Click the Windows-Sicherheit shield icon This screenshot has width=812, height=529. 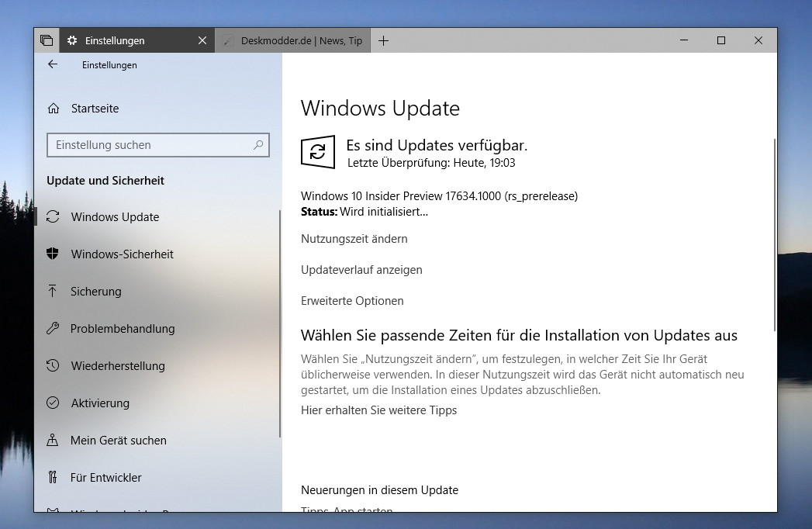point(52,254)
